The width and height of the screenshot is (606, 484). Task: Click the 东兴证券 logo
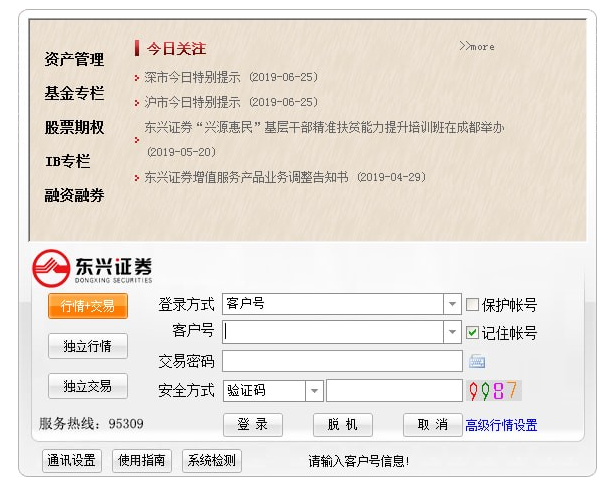pos(92,268)
